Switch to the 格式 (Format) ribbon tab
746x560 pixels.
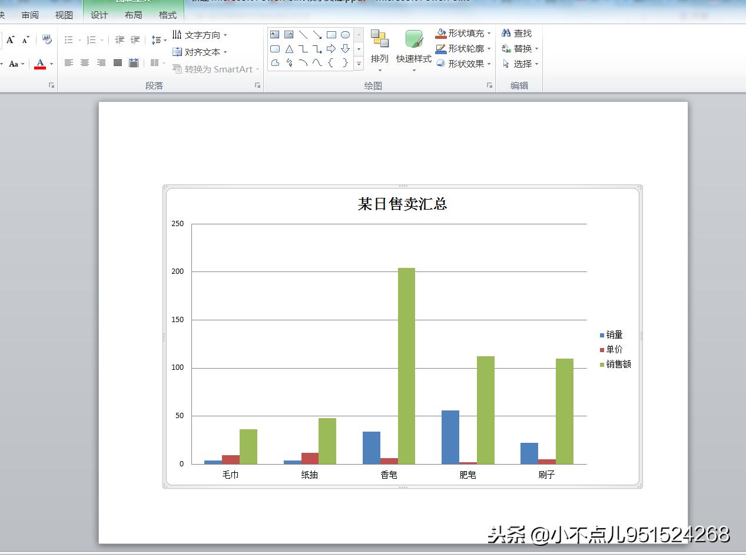click(x=167, y=15)
